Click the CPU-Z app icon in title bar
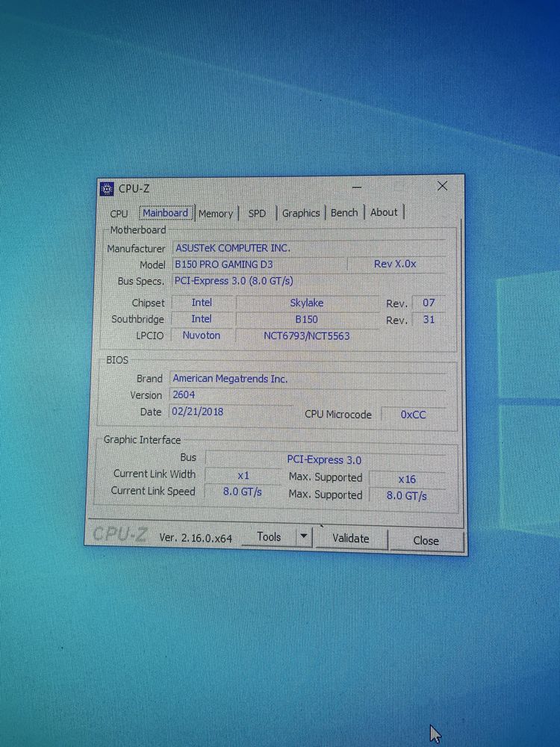This screenshot has width=560, height=747. tap(107, 189)
